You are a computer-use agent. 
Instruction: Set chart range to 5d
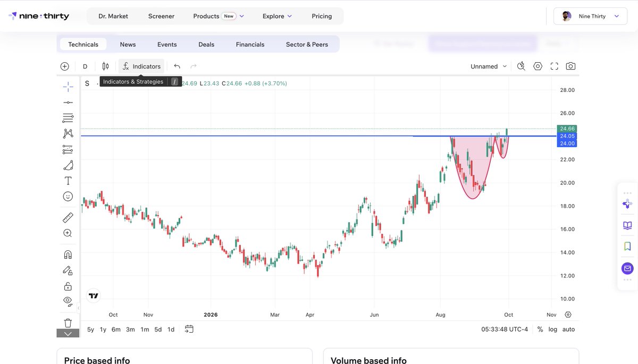point(158,329)
